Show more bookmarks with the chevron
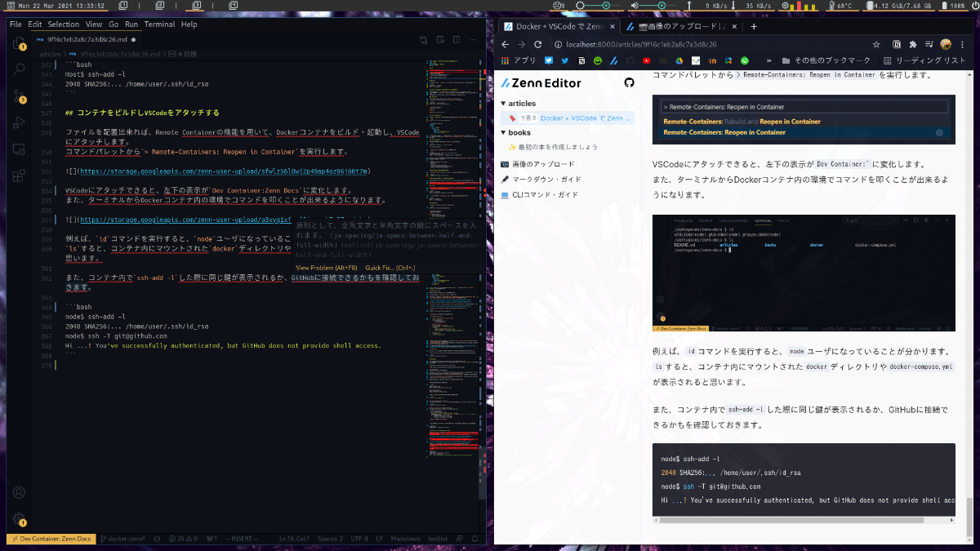The width and height of the screenshot is (980, 551). 769,60
